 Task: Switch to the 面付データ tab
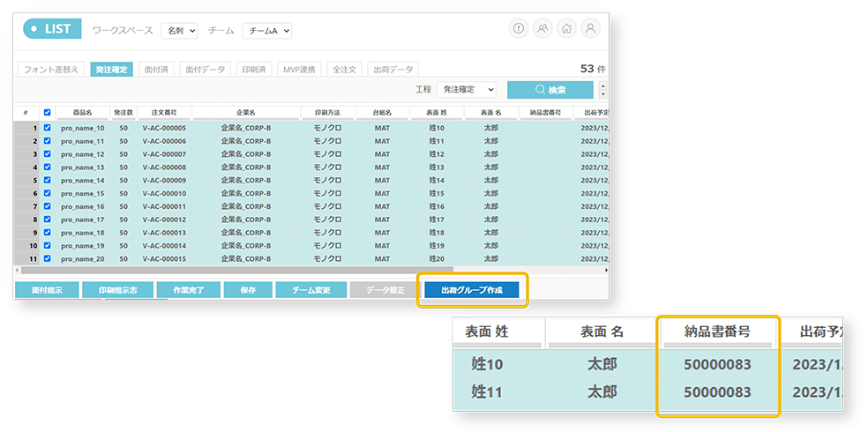[207, 69]
